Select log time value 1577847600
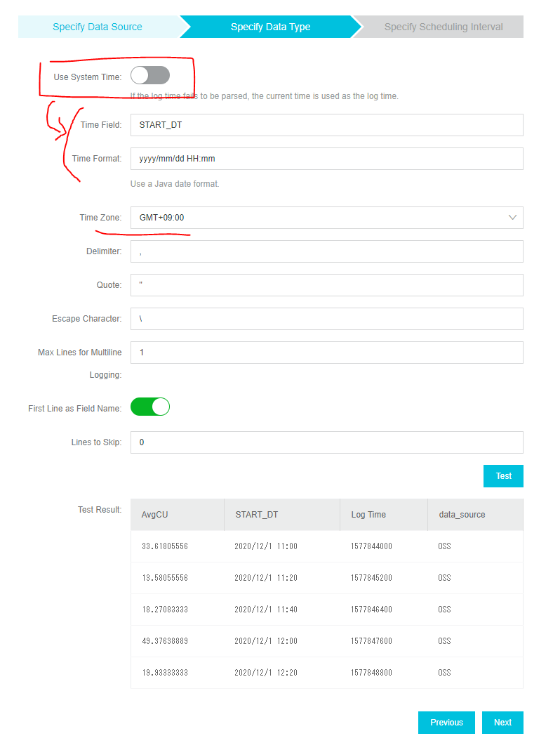 tap(371, 641)
